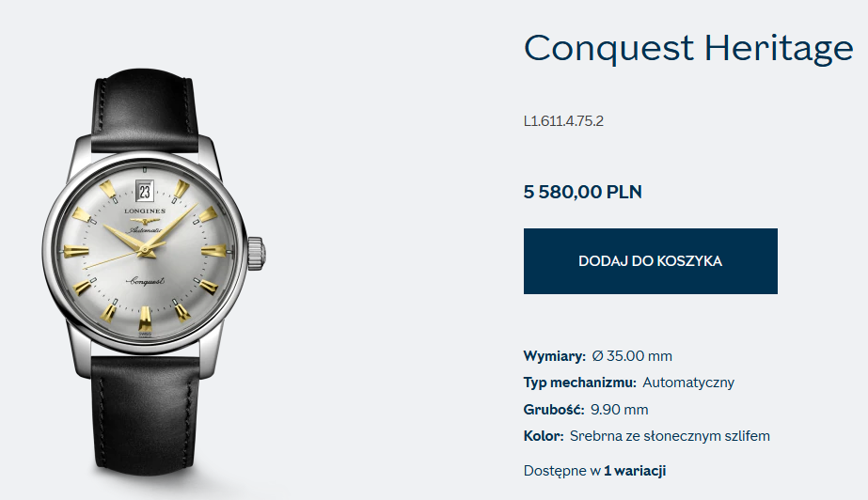Click the Automatyczny mechanism value
Viewport: 868px width, 500px height.
pyautogui.click(x=688, y=383)
